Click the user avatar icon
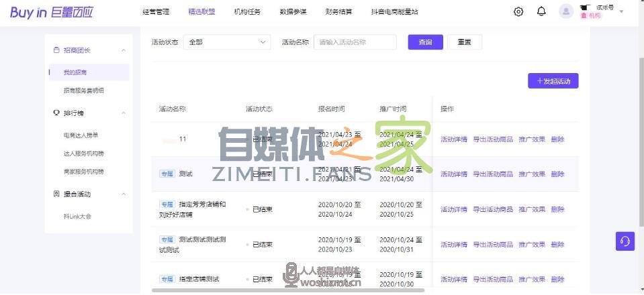644x295 pixels. [566, 11]
